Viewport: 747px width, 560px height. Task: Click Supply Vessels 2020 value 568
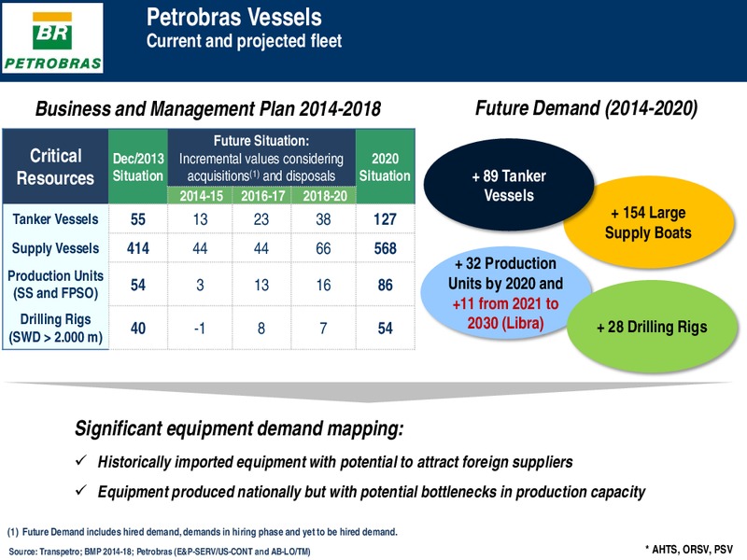click(x=385, y=248)
